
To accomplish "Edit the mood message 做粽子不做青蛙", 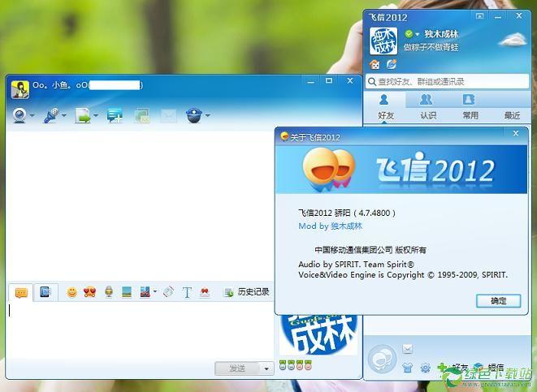I will (x=431, y=47).
